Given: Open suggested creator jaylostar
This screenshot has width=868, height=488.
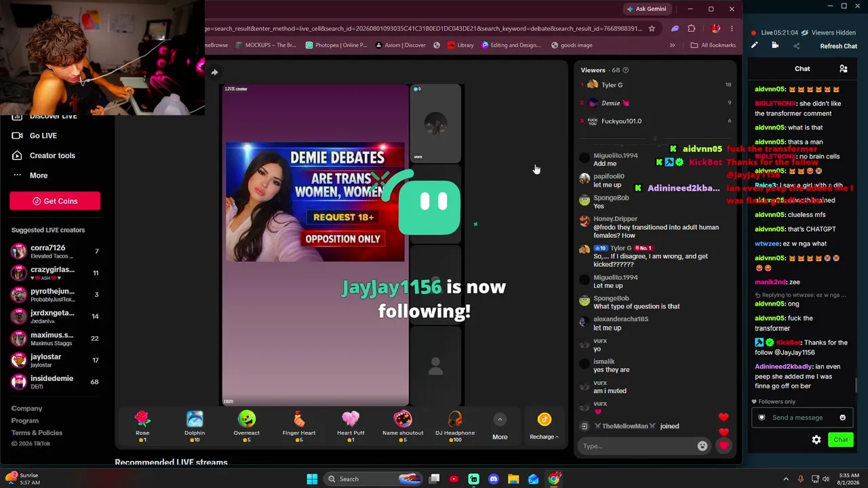Looking at the screenshot, I should [x=55, y=360].
